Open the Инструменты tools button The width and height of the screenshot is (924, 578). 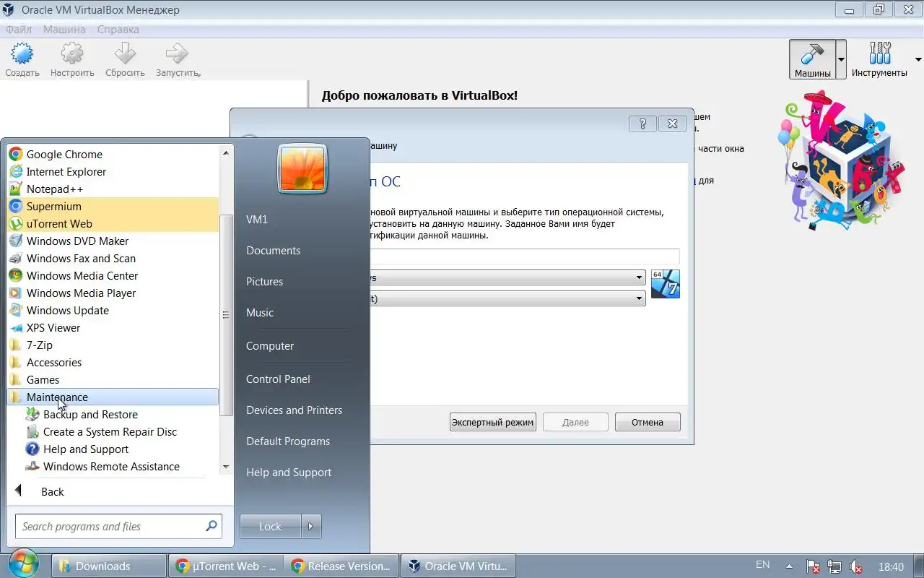pos(879,59)
